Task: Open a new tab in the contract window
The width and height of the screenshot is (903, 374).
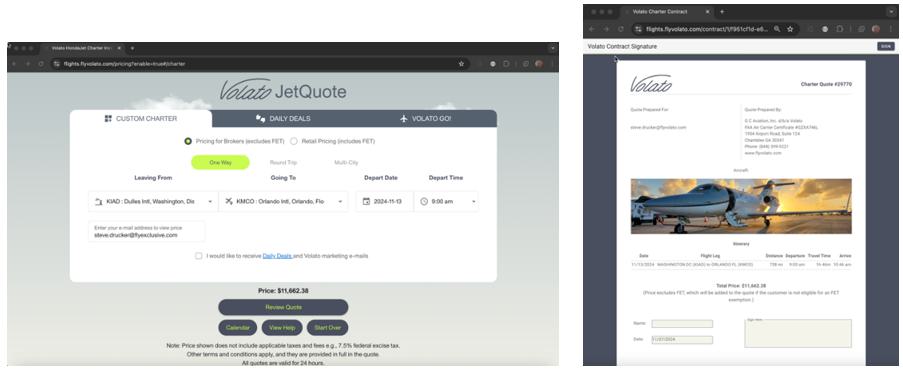Action: click(722, 12)
